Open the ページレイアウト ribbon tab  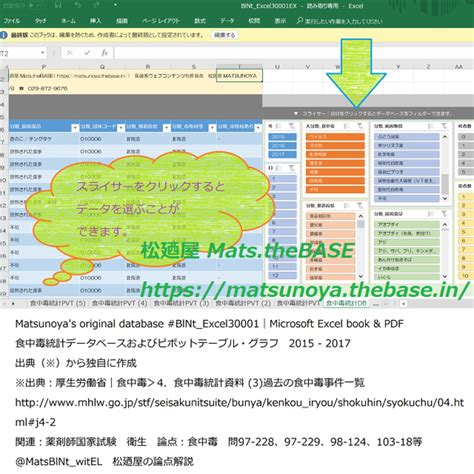point(161,21)
